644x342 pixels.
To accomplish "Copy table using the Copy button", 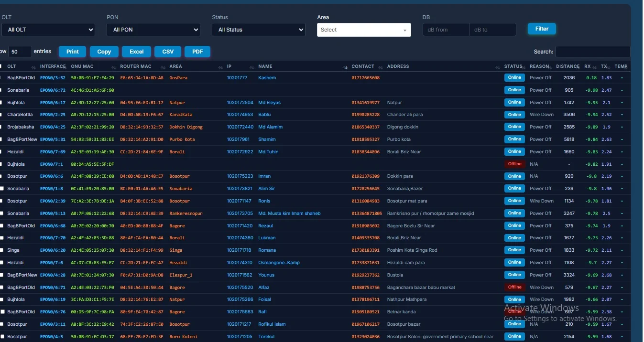I will click(x=104, y=52).
